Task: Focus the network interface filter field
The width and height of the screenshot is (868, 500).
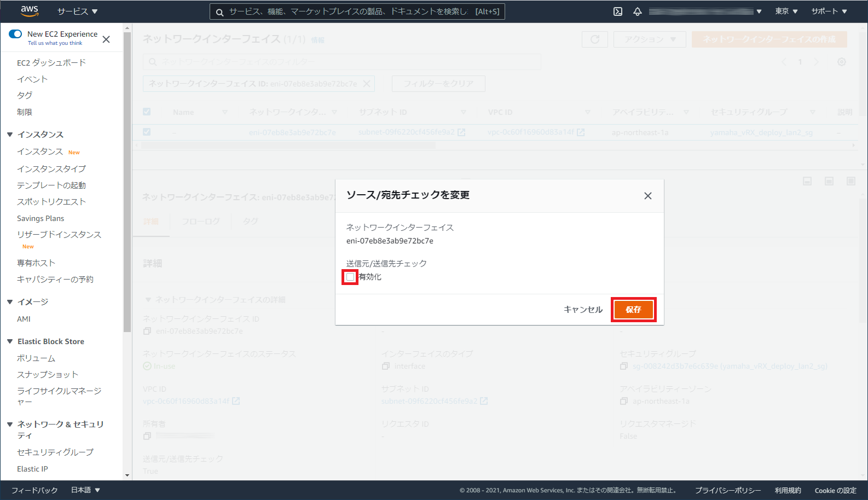Action: coord(342,62)
